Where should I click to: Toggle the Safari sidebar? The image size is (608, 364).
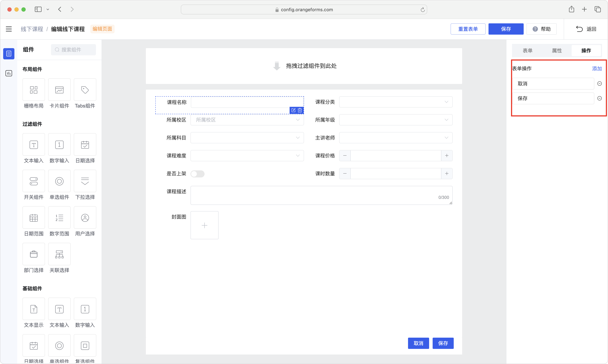click(38, 9)
